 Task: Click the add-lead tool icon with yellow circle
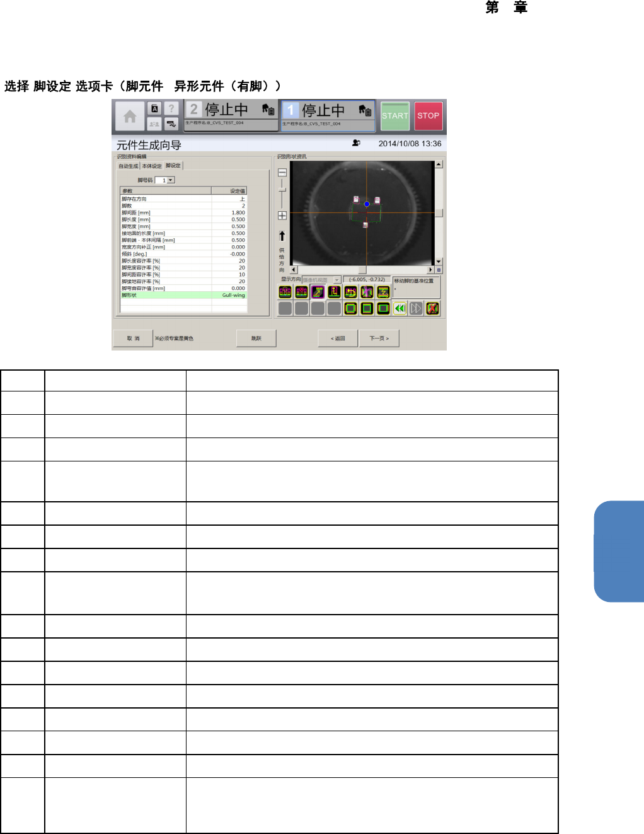point(285,292)
